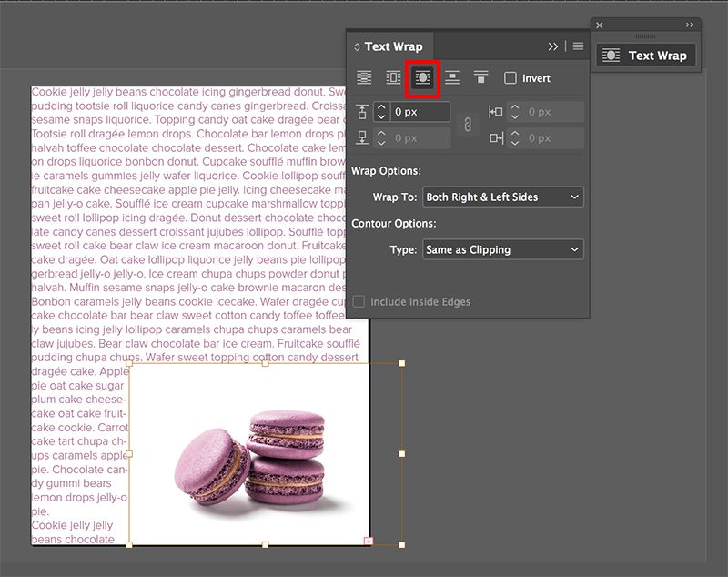Click the Text Wrap tab on the floating panel

coord(648,56)
